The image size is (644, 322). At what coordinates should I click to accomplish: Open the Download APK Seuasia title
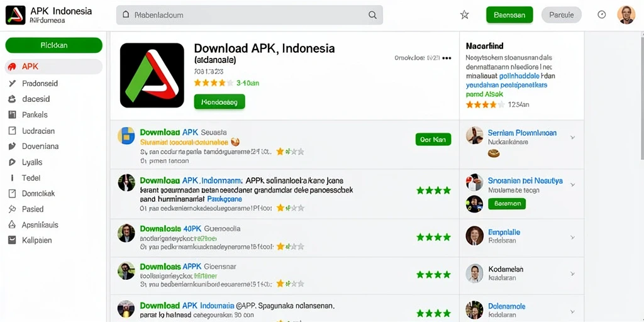coord(183,132)
